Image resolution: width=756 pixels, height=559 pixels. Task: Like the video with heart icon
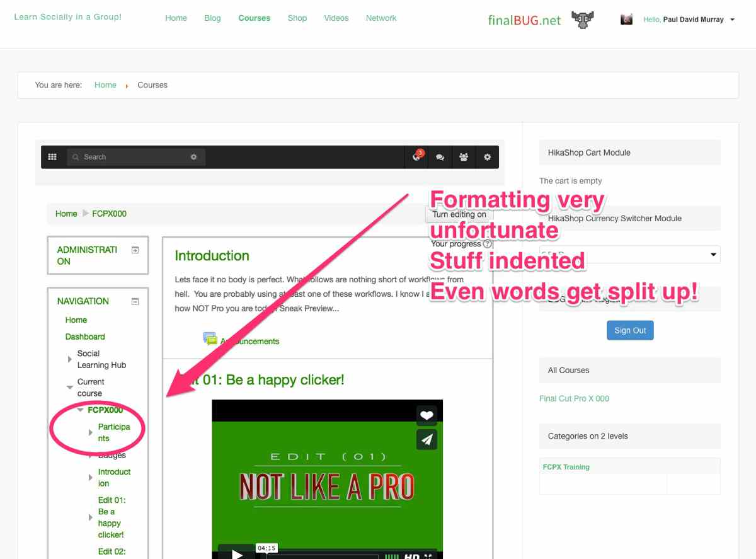[427, 415]
